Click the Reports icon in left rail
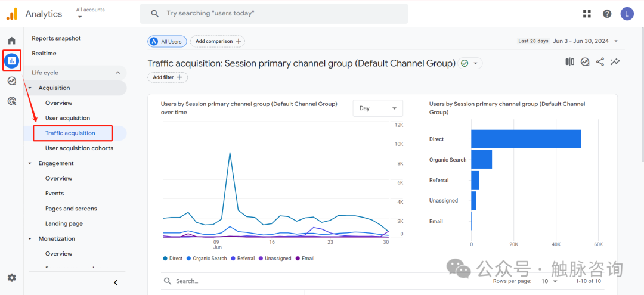 click(x=11, y=61)
